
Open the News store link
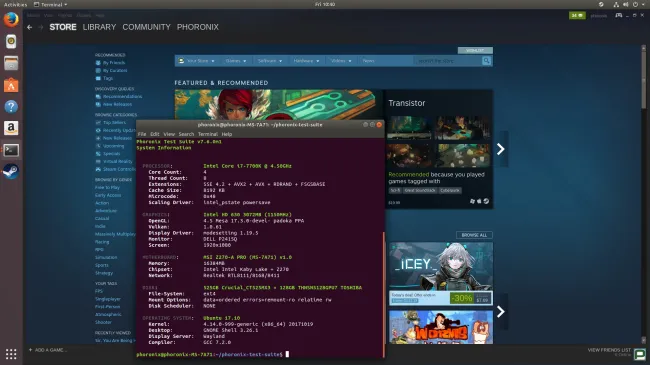[x=368, y=61]
